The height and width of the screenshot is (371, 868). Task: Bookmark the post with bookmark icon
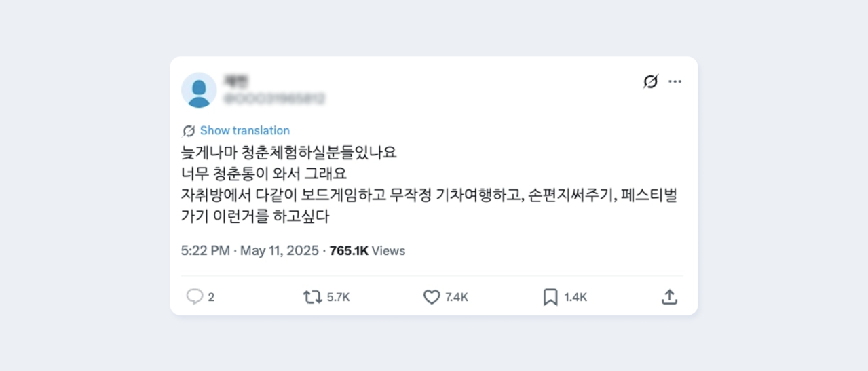click(550, 297)
